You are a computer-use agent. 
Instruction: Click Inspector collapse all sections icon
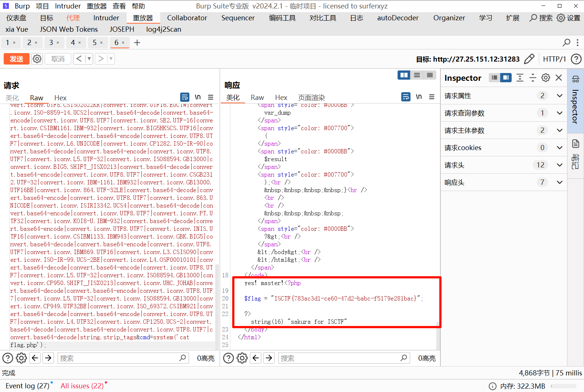click(x=533, y=77)
